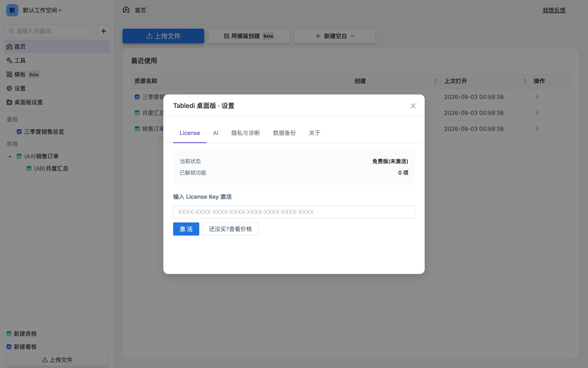The width and height of the screenshot is (588, 368).
Task: Switch to the 数据备份 tab
Action: [x=284, y=133]
